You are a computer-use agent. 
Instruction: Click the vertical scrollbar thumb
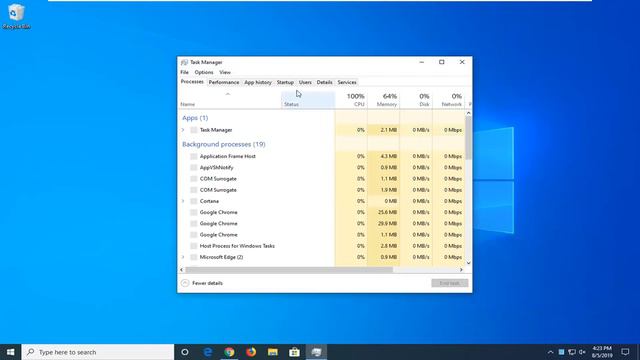tap(468, 138)
